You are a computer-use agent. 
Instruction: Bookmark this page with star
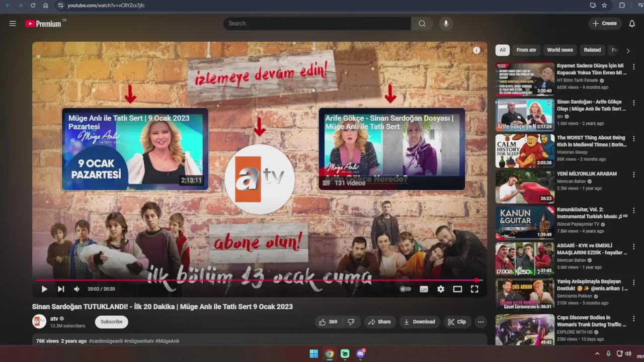604,5
